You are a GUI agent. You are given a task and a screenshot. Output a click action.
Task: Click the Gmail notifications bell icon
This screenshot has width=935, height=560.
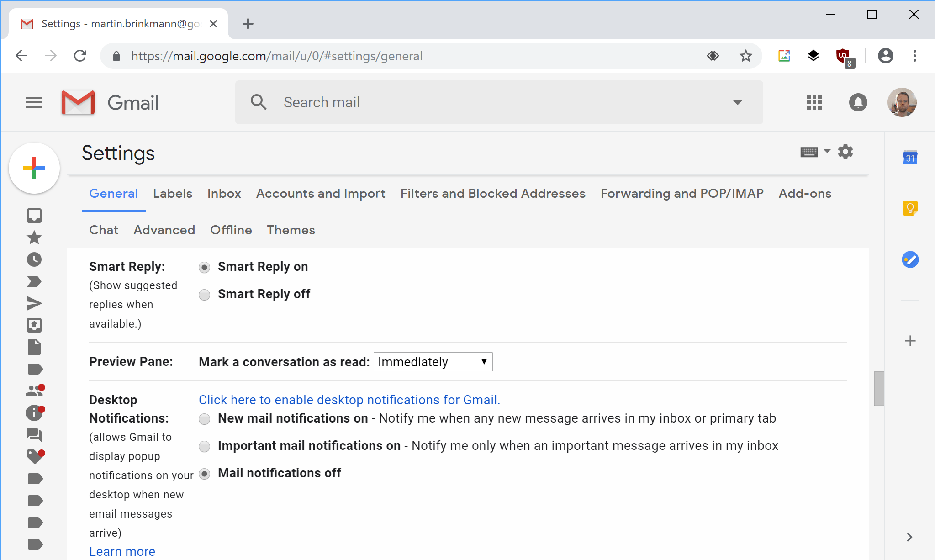(858, 101)
